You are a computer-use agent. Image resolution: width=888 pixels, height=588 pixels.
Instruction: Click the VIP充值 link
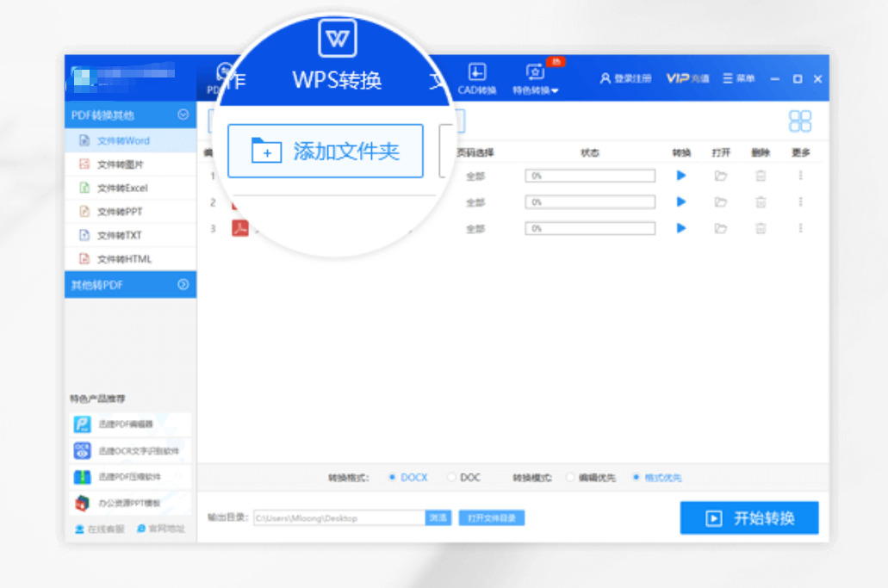(687, 78)
